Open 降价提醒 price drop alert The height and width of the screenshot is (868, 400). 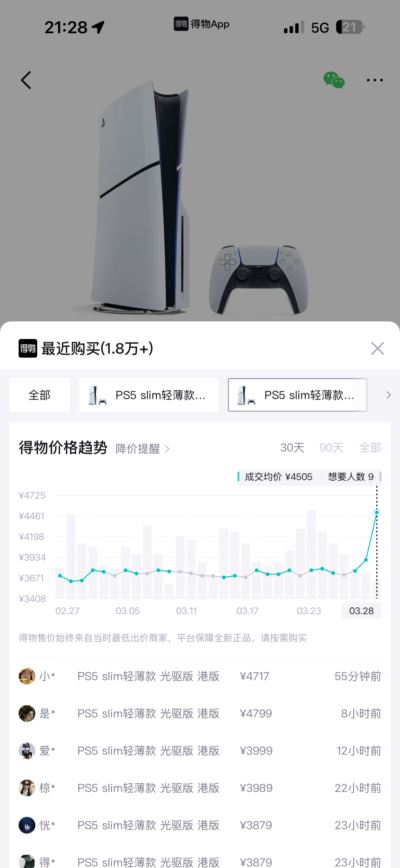[143, 449]
